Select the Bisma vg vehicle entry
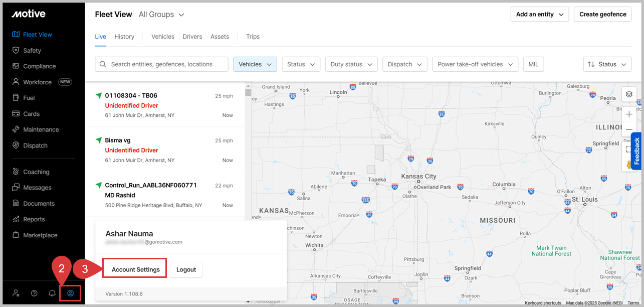This screenshot has height=307, width=644. click(165, 149)
